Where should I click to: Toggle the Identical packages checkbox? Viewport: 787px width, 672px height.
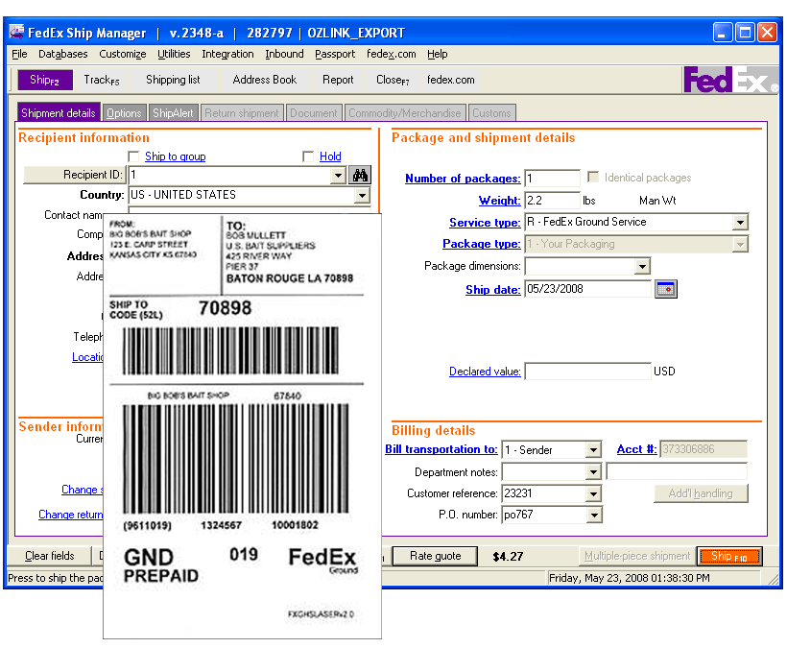point(593,178)
